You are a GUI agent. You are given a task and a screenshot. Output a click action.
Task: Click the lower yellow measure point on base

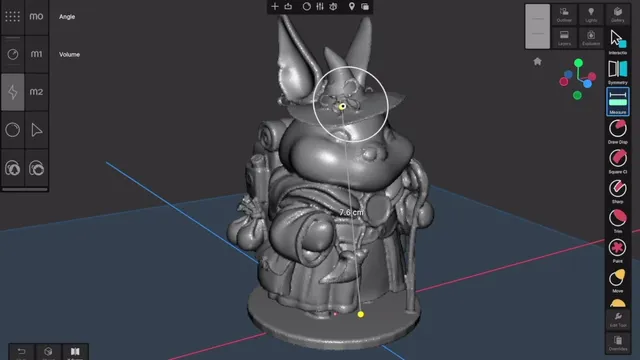point(360,314)
